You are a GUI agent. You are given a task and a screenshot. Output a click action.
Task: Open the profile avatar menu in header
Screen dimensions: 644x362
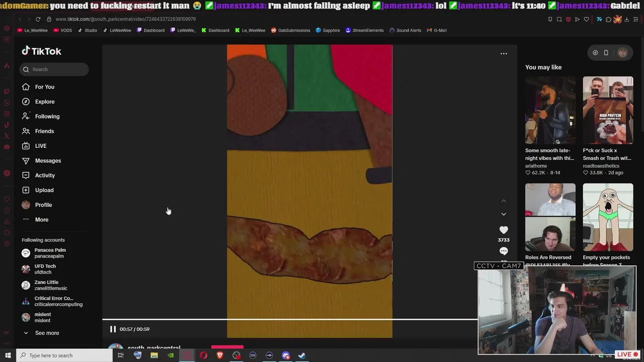(x=622, y=53)
